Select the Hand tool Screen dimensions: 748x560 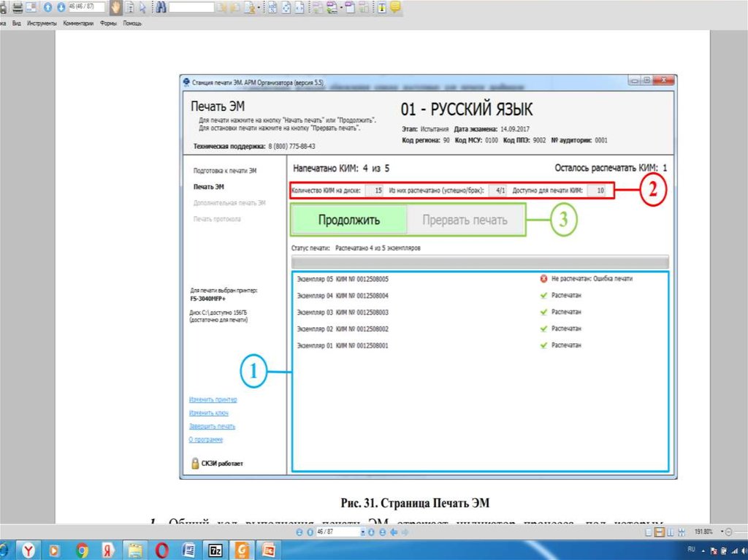pyautogui.click(x=115, y=7)
